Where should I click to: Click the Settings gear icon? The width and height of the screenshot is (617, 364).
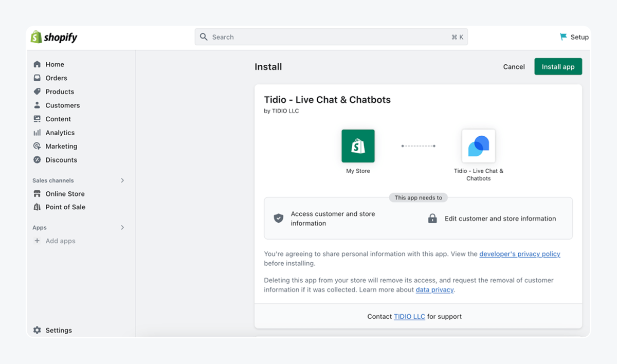click(37, 330)
